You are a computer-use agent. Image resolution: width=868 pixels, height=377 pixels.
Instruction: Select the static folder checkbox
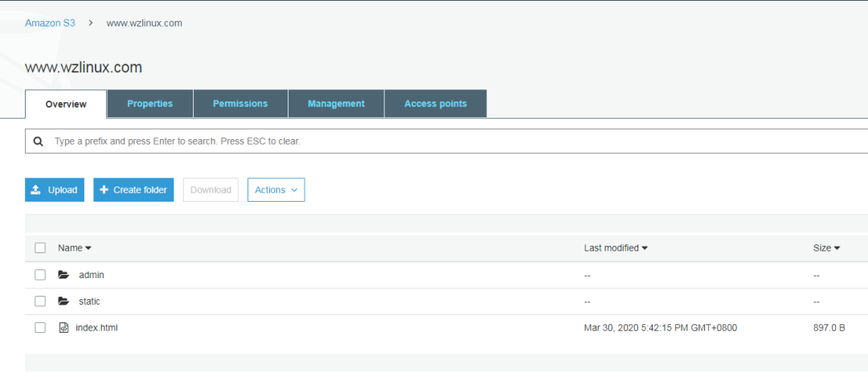(x=40, y=301)
